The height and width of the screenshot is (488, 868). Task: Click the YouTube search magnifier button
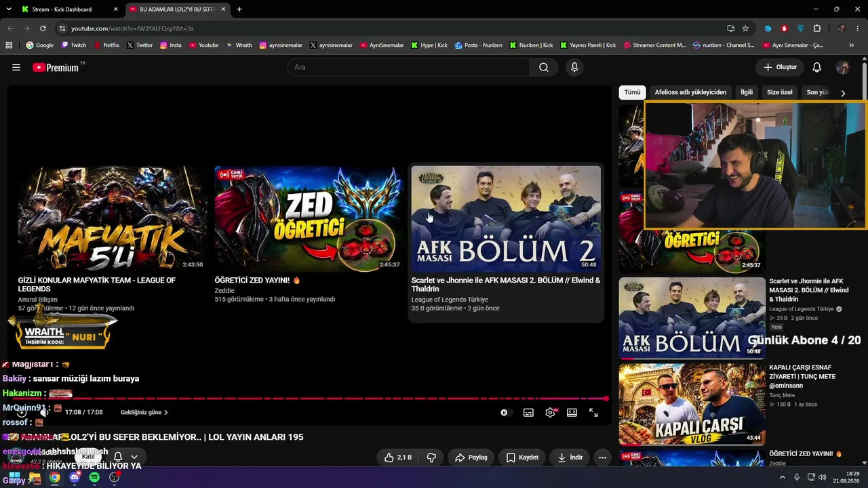coord(544,67)
